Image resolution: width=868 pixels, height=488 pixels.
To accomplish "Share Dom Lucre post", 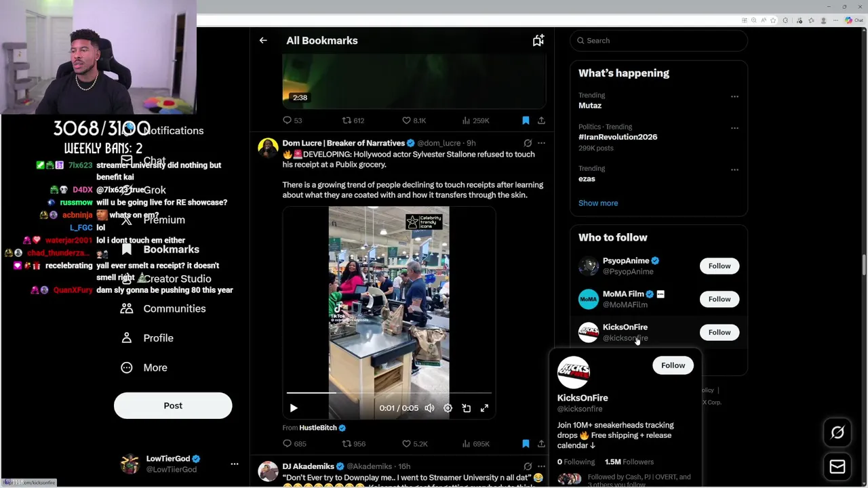I will point(541,444).
